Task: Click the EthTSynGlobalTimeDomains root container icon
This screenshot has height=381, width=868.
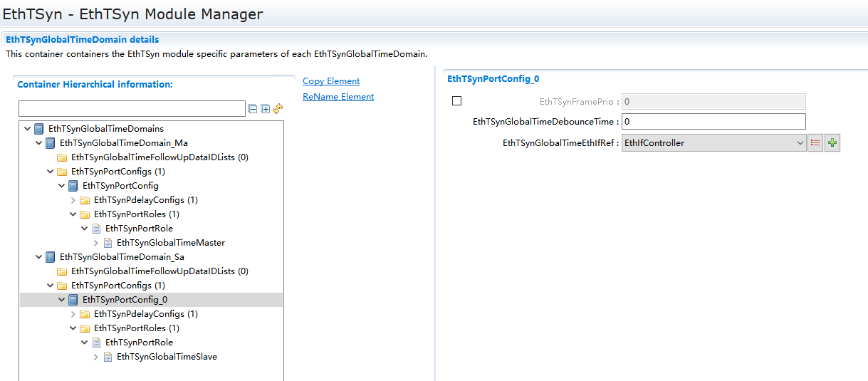Action: pyautogui.click(x=39, y=129)
